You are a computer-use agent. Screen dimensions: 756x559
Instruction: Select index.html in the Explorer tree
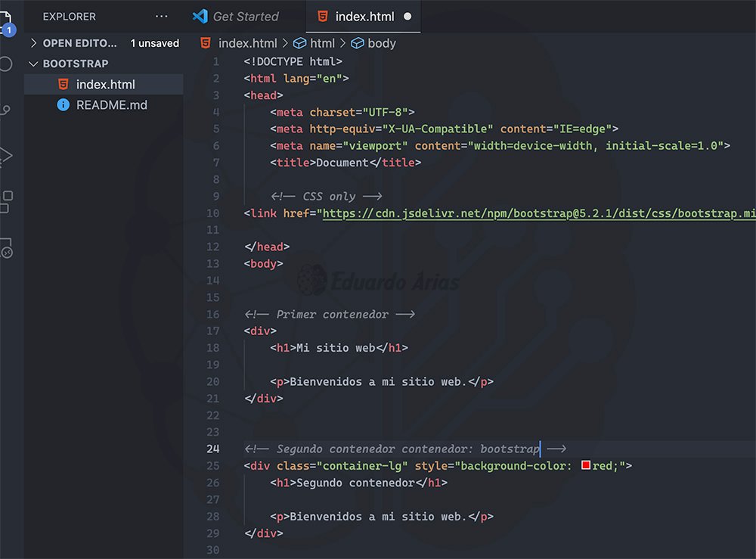click(x=106, y=84)
